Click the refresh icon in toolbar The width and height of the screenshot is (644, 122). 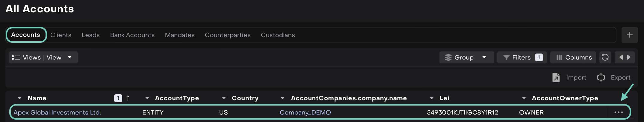click(x=605, y=57)
